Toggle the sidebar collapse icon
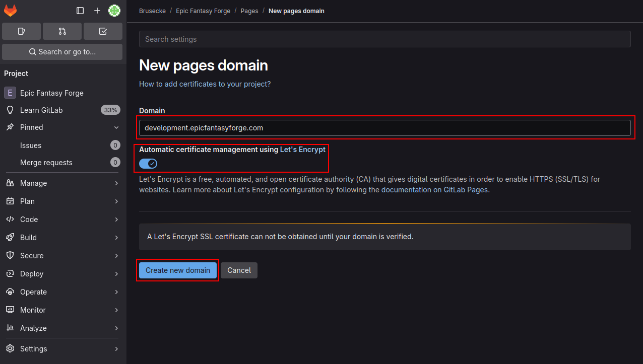The width and height of the screenshot is (643, 364). (x=80, y=11)
